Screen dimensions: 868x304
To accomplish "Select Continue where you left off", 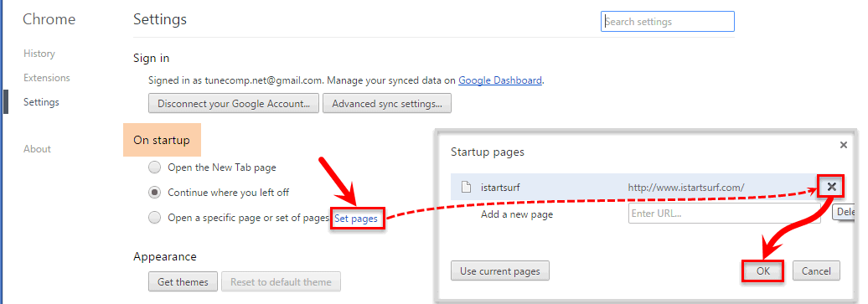I will point(155,193).
